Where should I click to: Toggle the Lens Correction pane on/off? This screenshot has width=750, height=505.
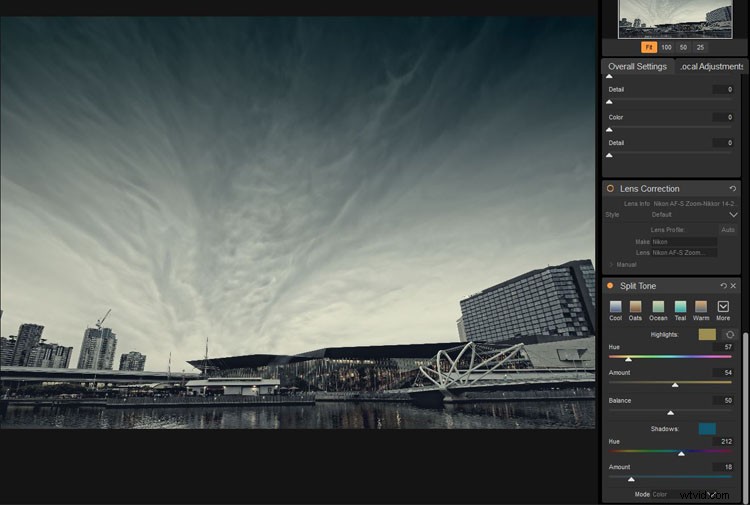pos(610,188)
